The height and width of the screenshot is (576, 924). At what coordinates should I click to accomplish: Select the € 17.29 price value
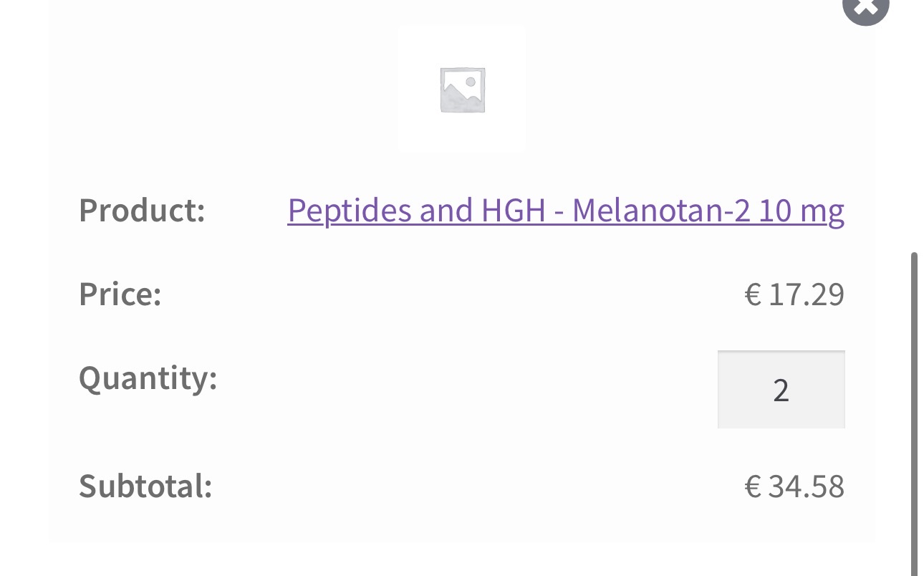(794, 294)
